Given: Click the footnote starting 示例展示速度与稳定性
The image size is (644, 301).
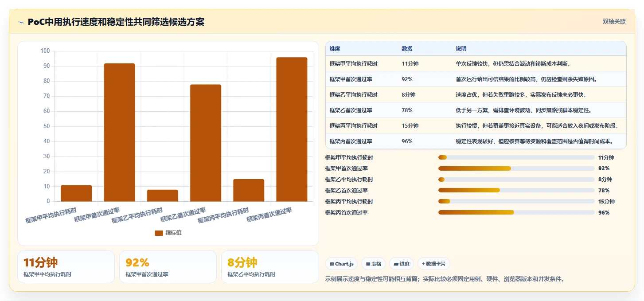Looking at the screenshot, I should 445,279.
